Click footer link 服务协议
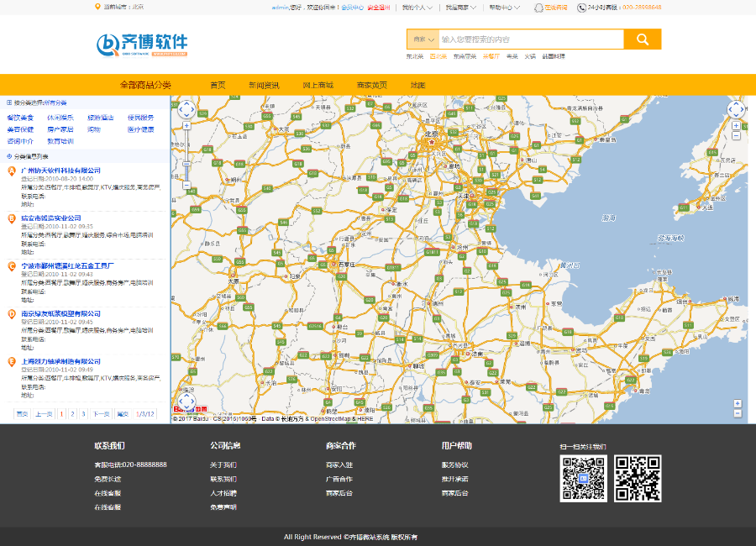 point(454,465)
